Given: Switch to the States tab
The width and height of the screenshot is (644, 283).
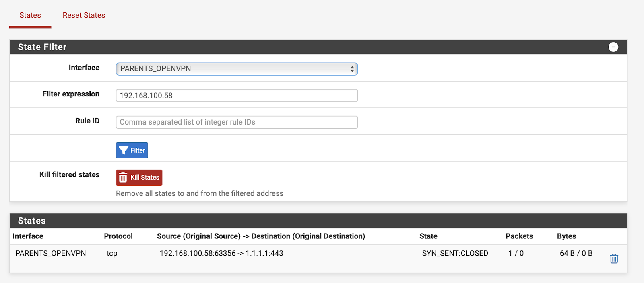Looking at the screenshot, I should [x=30, y=15].
